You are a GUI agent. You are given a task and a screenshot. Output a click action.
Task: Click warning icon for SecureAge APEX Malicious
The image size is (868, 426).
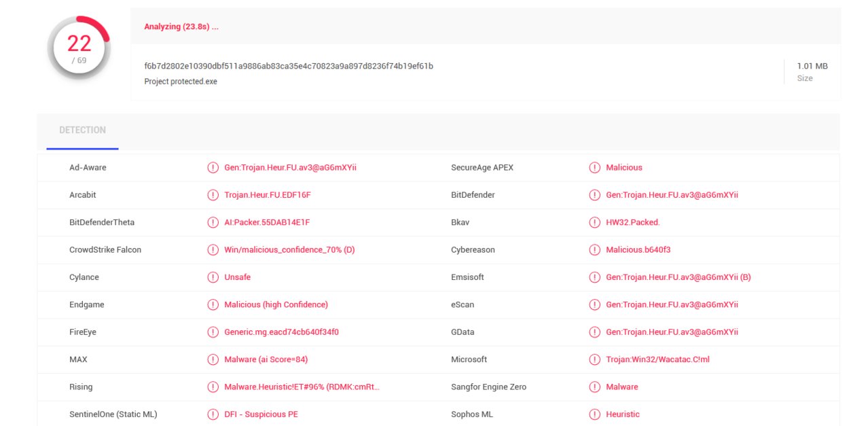point(595,168)
